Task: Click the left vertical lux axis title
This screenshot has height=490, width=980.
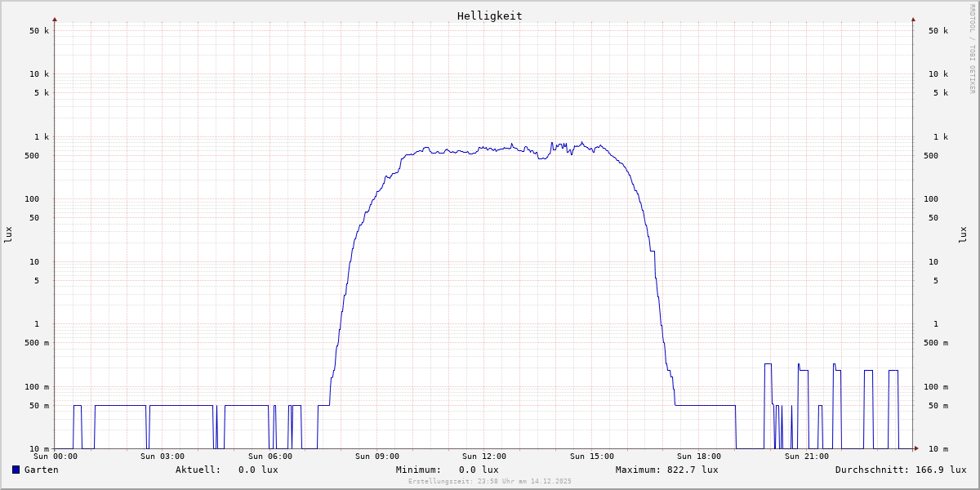Action: [8, 234]
